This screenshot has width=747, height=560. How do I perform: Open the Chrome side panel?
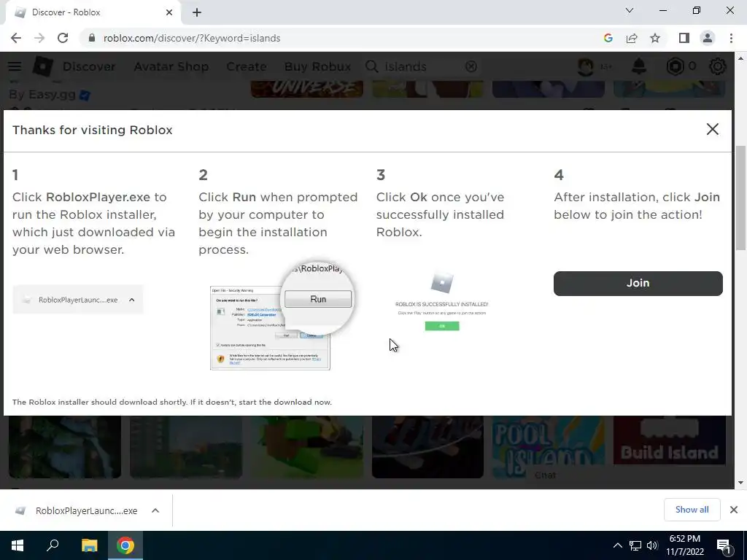(x=684, y=38)
